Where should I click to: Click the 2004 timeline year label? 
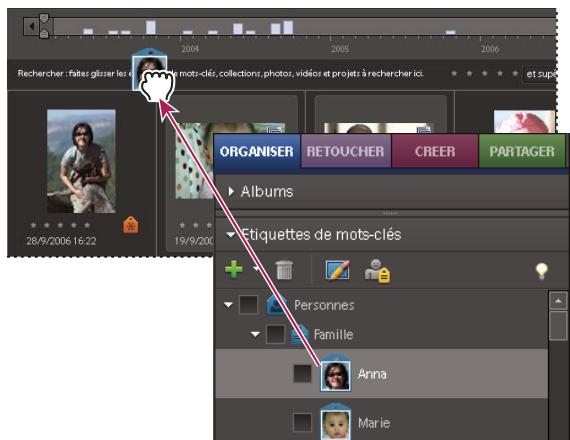click(190, 49)
